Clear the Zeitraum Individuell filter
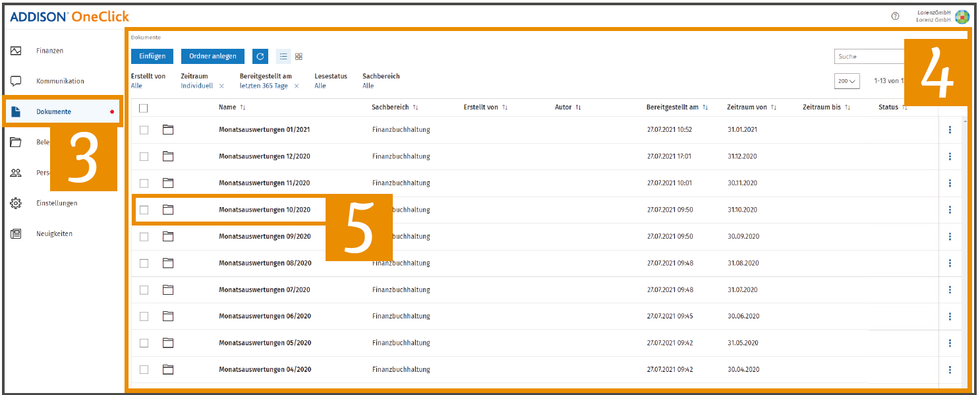The image size is (980, 395). point(221,86)
